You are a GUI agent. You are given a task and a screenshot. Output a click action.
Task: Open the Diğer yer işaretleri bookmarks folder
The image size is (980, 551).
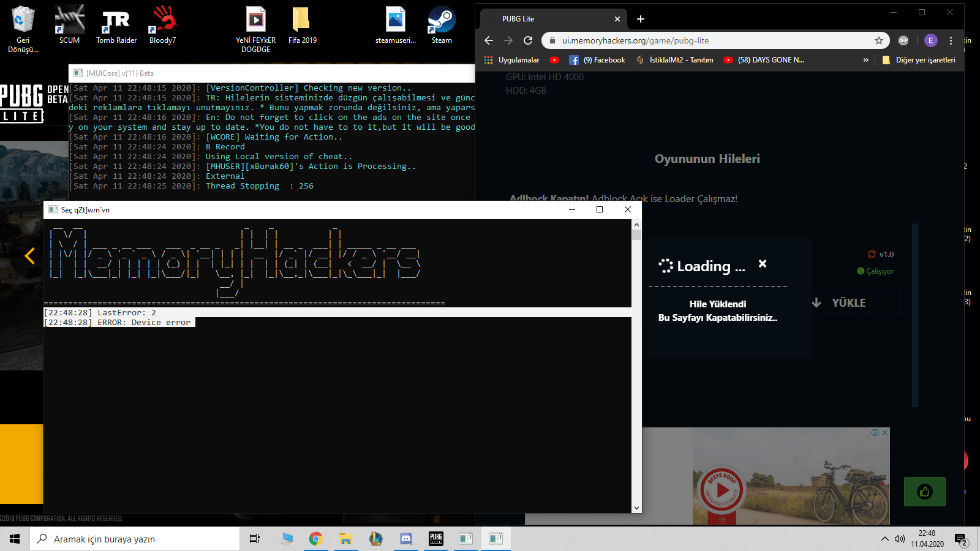pyautogui.click(x=919, y=60)
